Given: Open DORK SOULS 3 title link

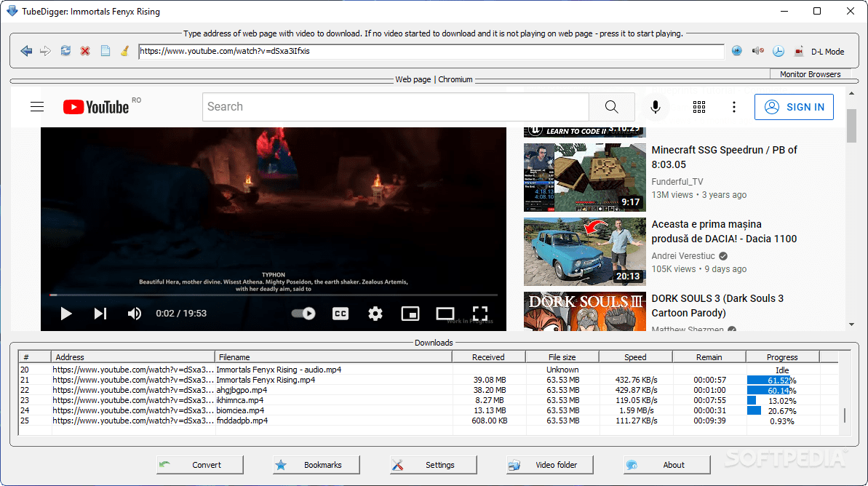Looking at the screenshot, I should click(x=717, y=306).
